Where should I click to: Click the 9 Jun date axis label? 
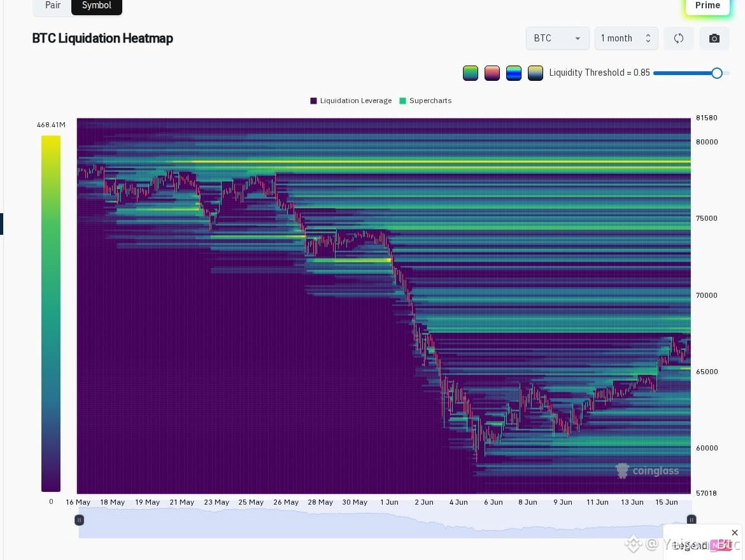(x=562, y=502)
